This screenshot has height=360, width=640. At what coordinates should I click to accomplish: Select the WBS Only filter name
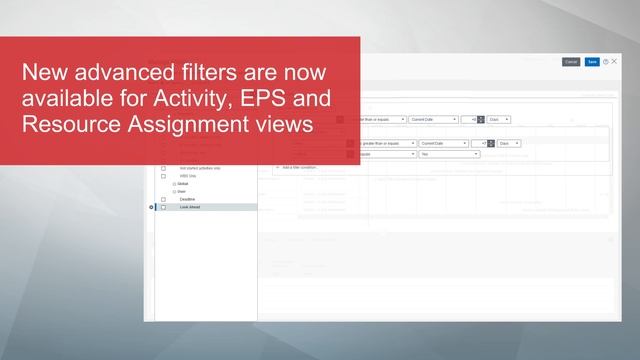[x=188, y=176]
